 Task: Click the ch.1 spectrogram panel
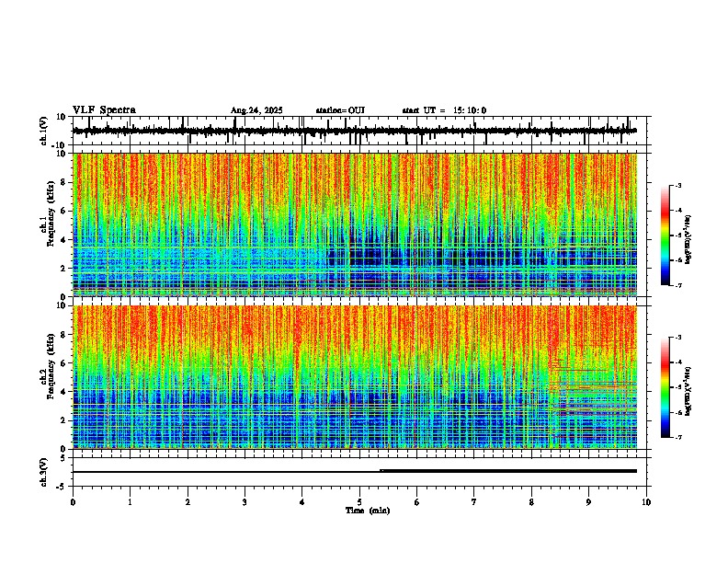pos(355,224)
